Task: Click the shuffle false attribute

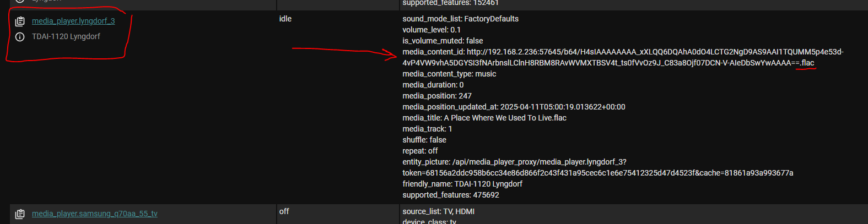Action: click(x=424, y=140)
